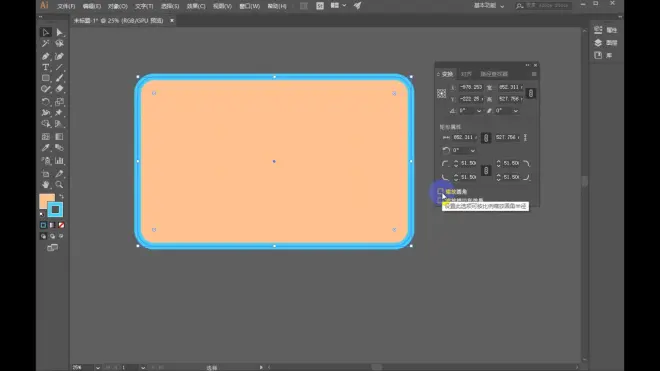Switch to the 对齐 panel tab
660x371 pixels.
tap(466, 74)
